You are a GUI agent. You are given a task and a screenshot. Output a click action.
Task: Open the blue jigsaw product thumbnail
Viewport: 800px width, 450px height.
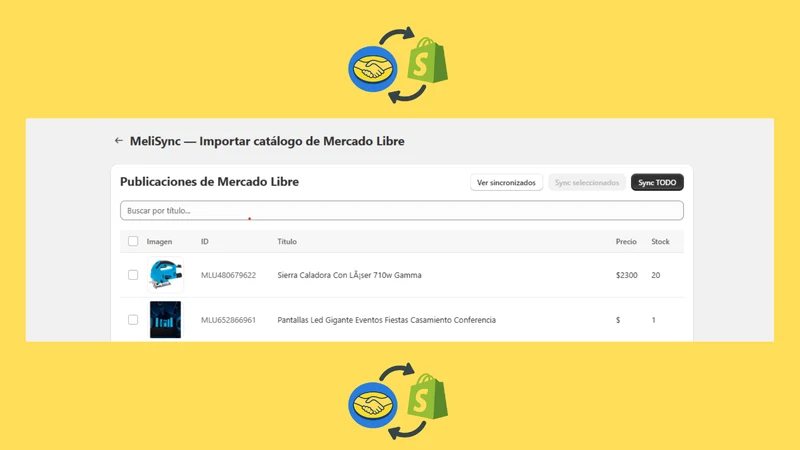coord(165,275)
